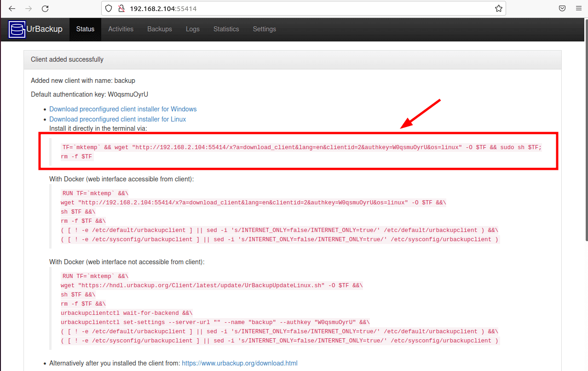This screenshot has width=588, height=371.
Task: Click the browser forward arrow
Action: 29,8
